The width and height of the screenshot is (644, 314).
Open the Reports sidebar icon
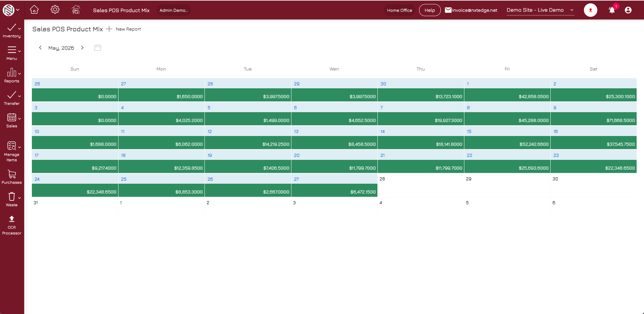point(11,73)
